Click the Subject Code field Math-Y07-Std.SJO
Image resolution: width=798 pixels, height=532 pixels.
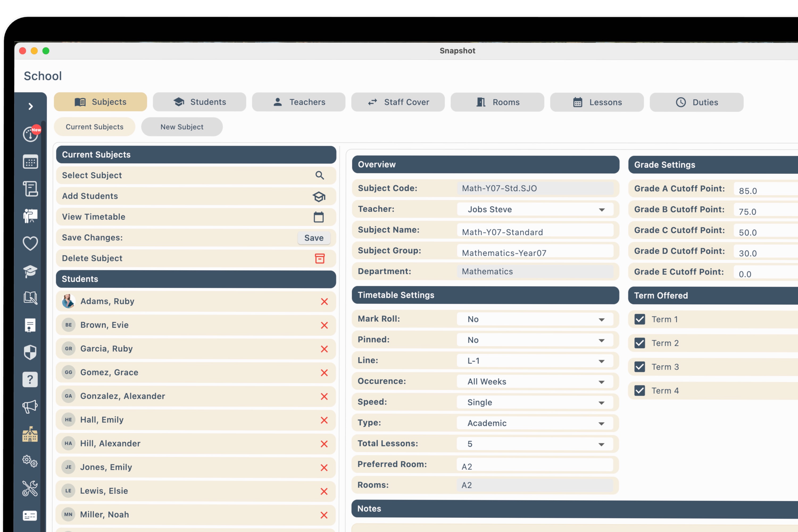point(535,188)
